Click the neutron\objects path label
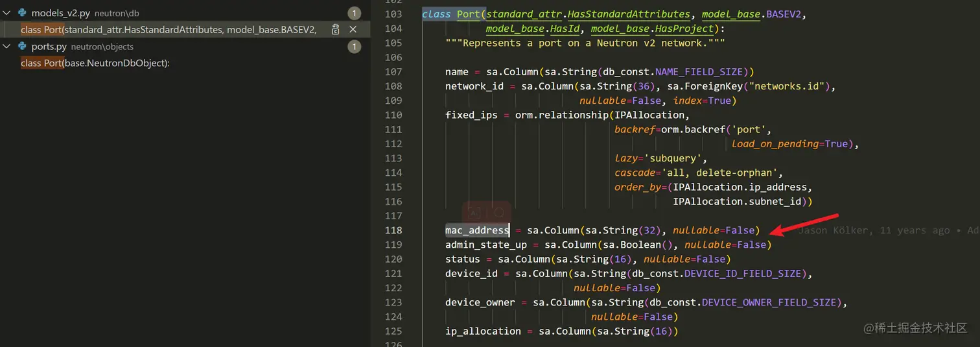Viewport: 980px width, 347px height. pos(102,47)
